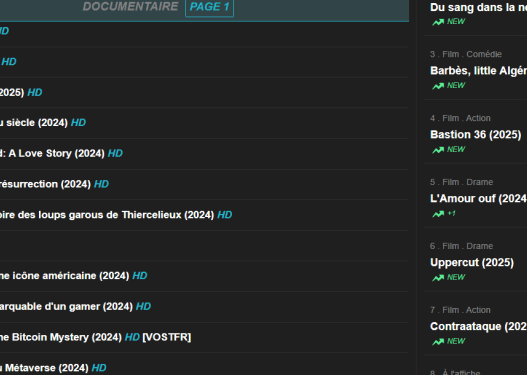527x375 pixels.
Task: Click '4 . Film . Action' label
Action: coord(460,118)
